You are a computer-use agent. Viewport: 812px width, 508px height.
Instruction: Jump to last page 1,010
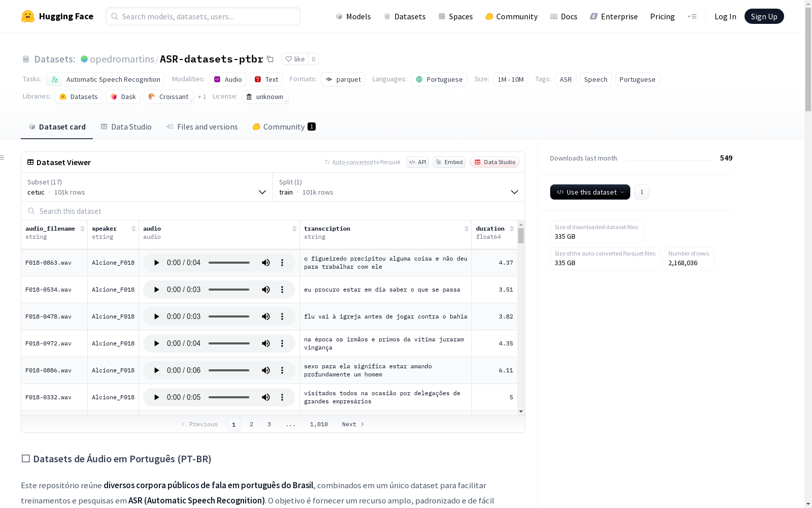(319, 424)
